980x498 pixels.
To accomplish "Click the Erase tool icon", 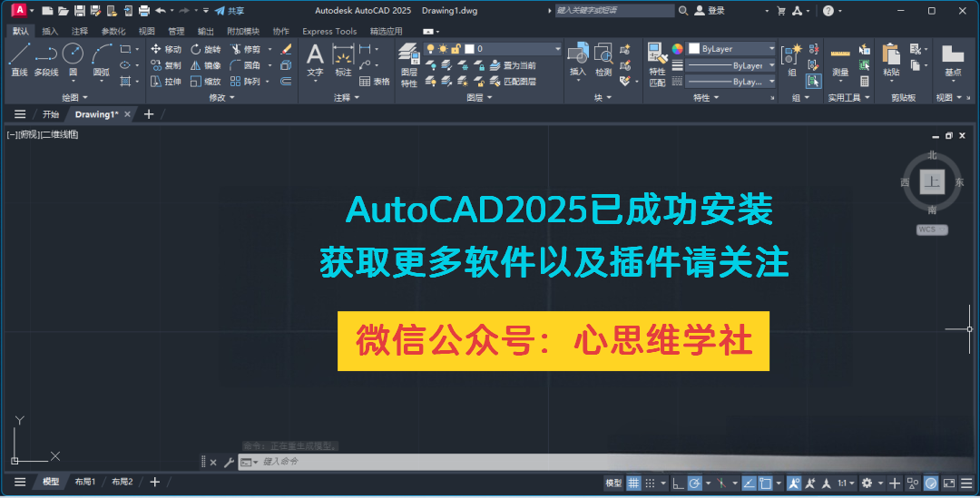I will [286, 49].
